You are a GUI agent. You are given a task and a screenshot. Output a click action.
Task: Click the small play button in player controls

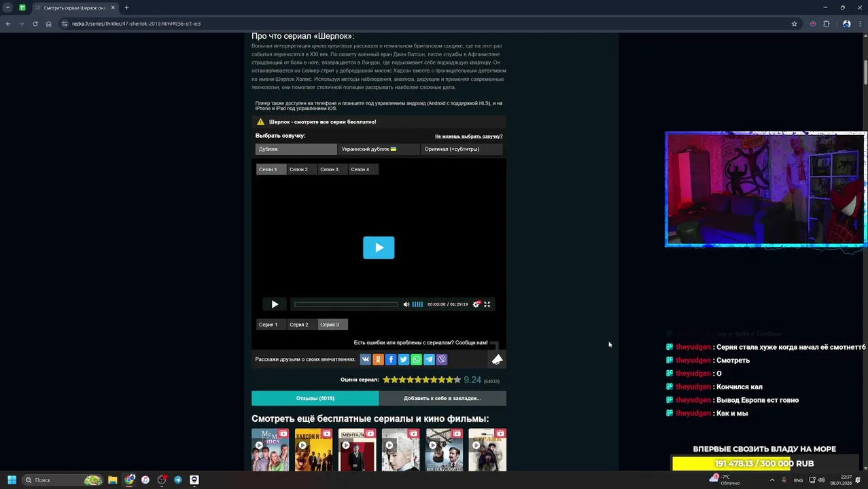(x=275, y=304)
